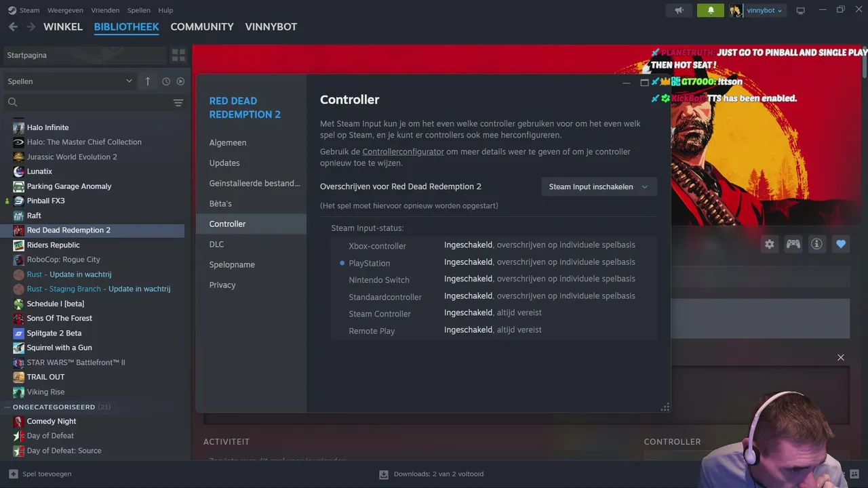The height and width of the screenshot is (488, 868).
Task: Open the Controllerconfigurator link
Action: (x=403, y=152)
